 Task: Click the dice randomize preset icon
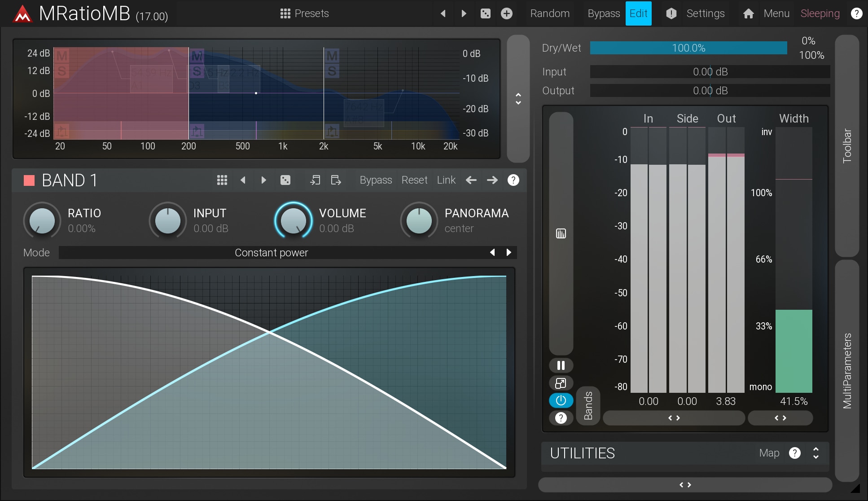[x=486, y=13]
